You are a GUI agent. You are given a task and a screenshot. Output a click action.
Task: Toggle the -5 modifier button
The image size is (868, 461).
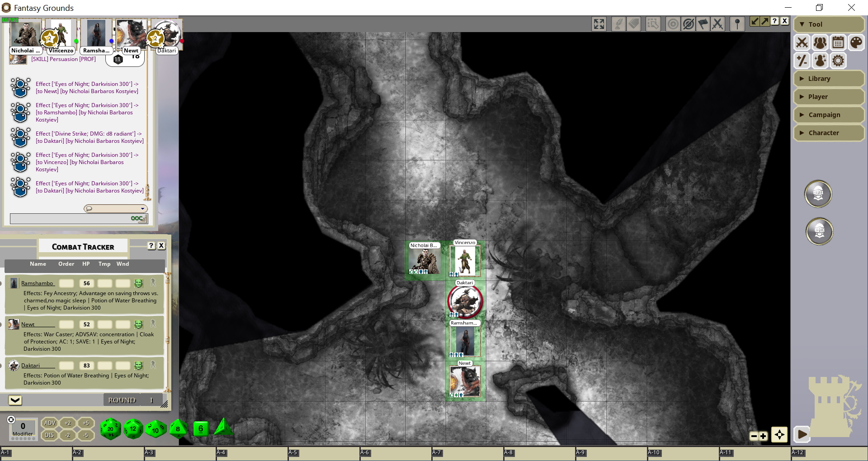coord(86,435)
